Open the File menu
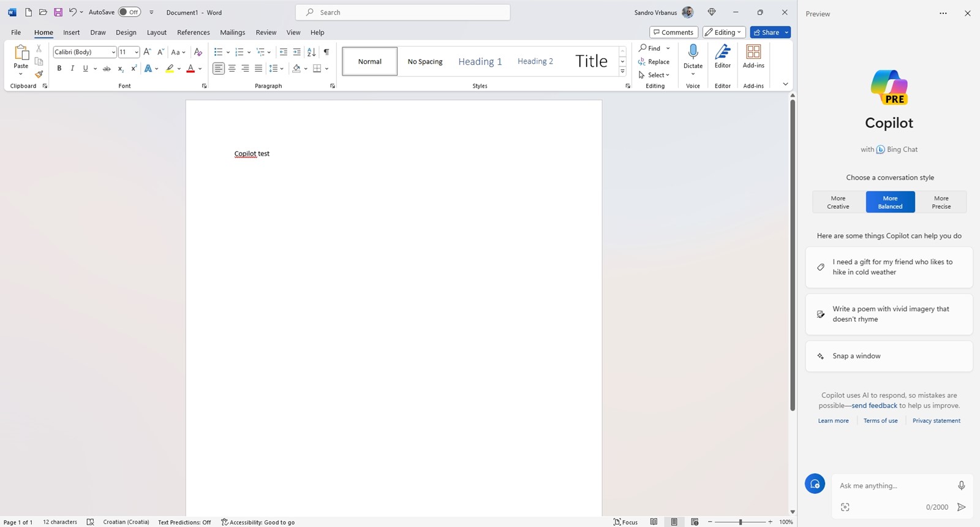Image resolution: width=980 pixels, height=527 pixels. 16,32
